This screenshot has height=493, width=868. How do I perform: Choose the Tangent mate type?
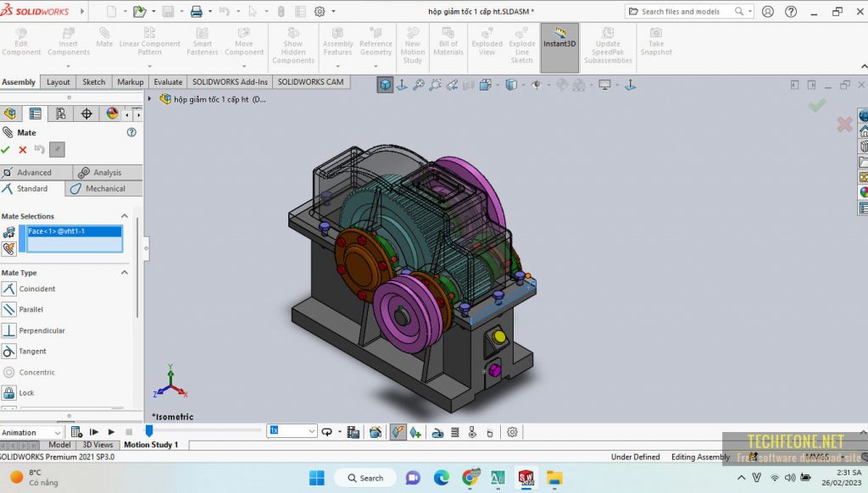coord(32,352)
